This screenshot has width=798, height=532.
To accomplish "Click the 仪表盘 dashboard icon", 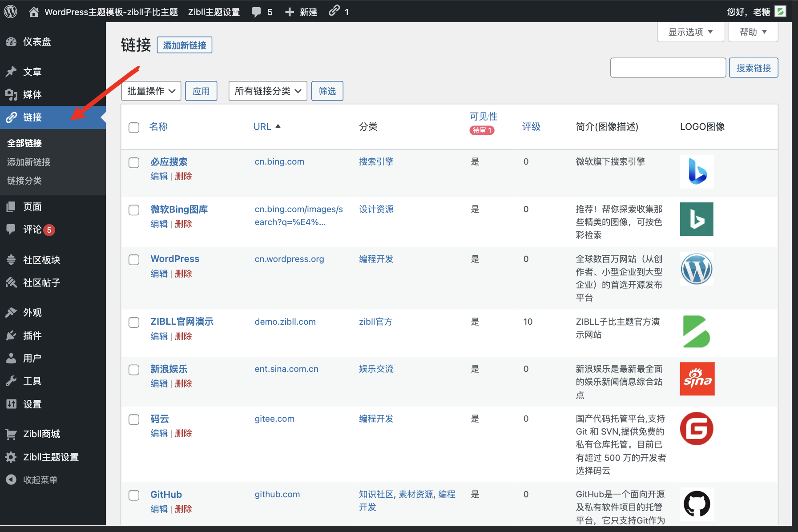I will point(11,42).
